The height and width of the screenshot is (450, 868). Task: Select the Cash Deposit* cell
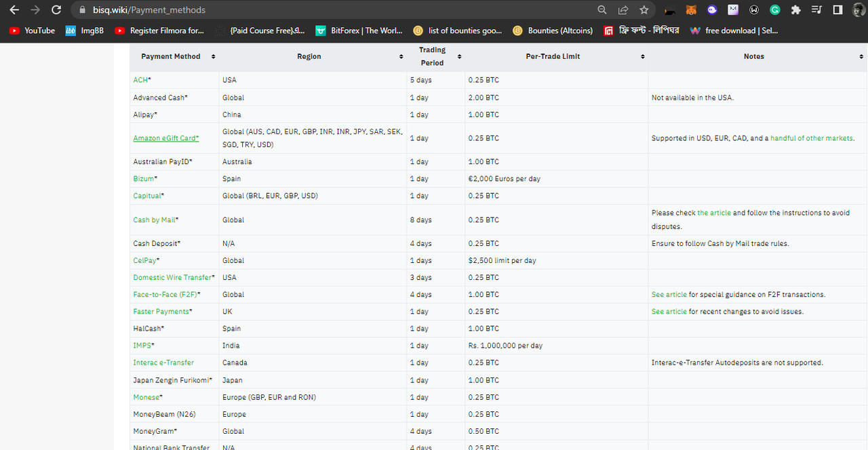click(174, 243)
